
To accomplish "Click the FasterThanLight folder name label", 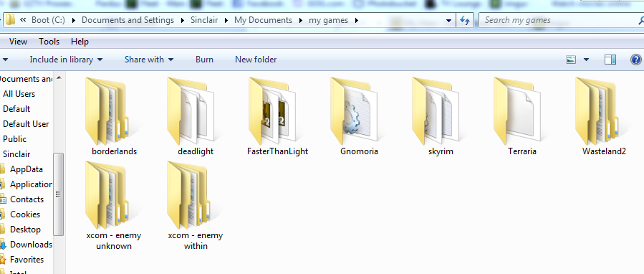I will point(278,151).
